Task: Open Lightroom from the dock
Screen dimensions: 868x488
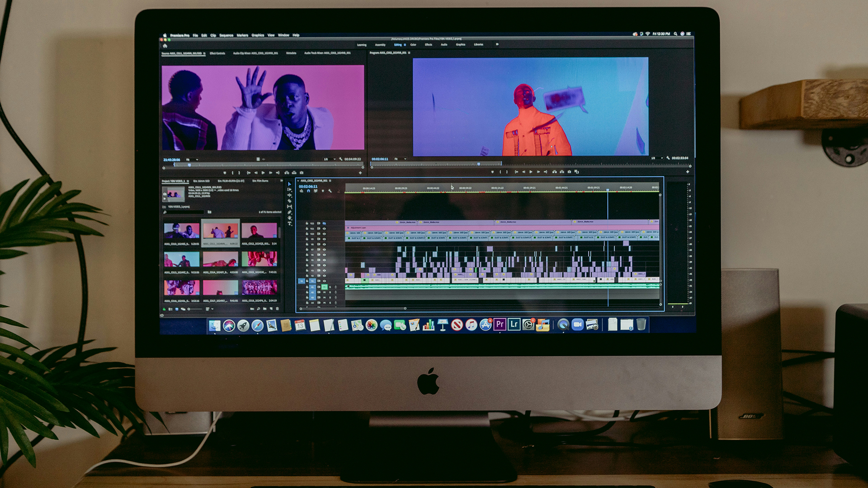Action: (514, 324)
